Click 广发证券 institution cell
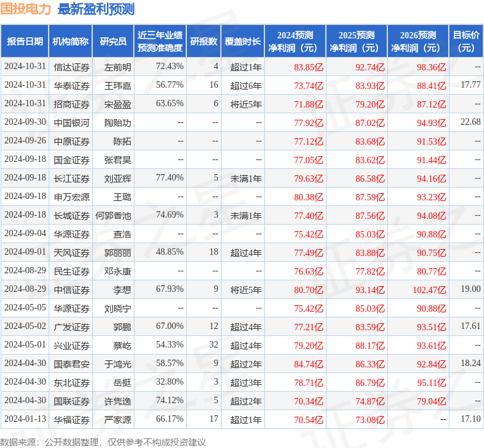This screenshot has height=448, width=484. 72,326
